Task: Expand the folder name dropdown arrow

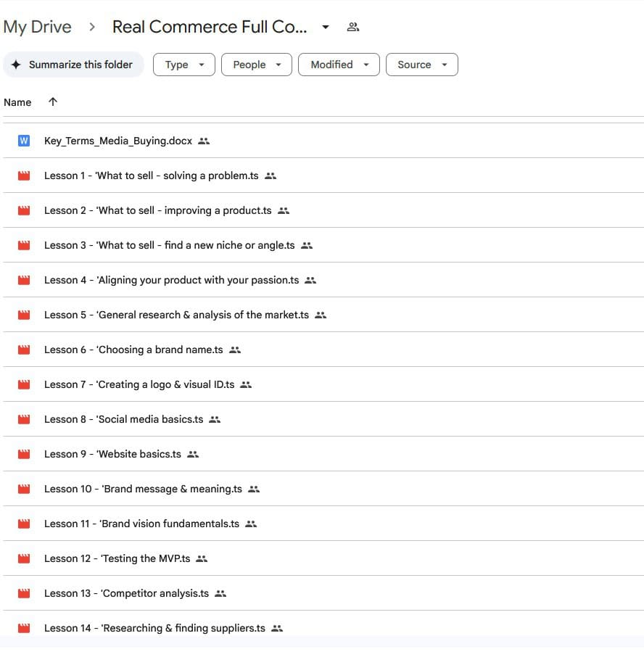Action: coord(326,28)
